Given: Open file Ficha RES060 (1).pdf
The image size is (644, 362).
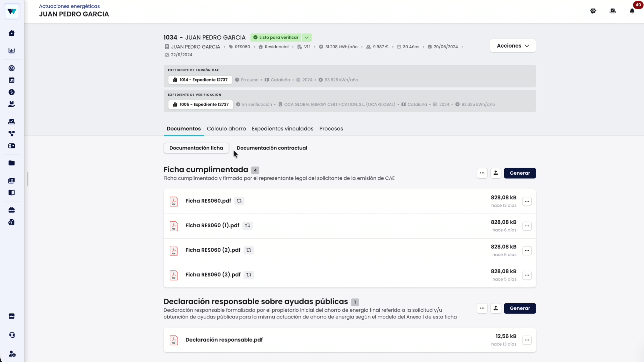Looking at the screenshot, I should pos(212,226).
